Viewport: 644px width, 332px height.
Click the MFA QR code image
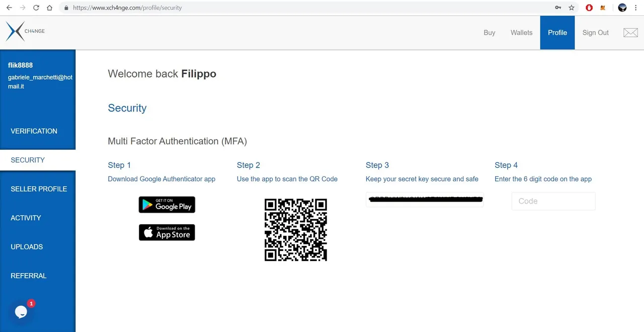pos(296,230)
